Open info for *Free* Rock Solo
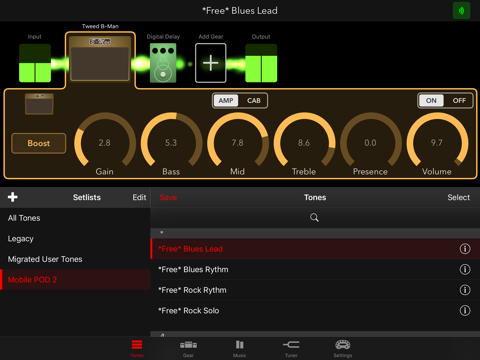Viewport: 480px width, 360px height. point(465,311)
